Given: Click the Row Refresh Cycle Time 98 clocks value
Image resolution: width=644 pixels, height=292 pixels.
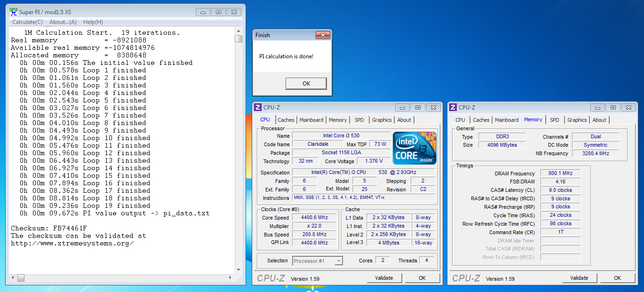Looking at the screenshot, I should click(561, 223).
